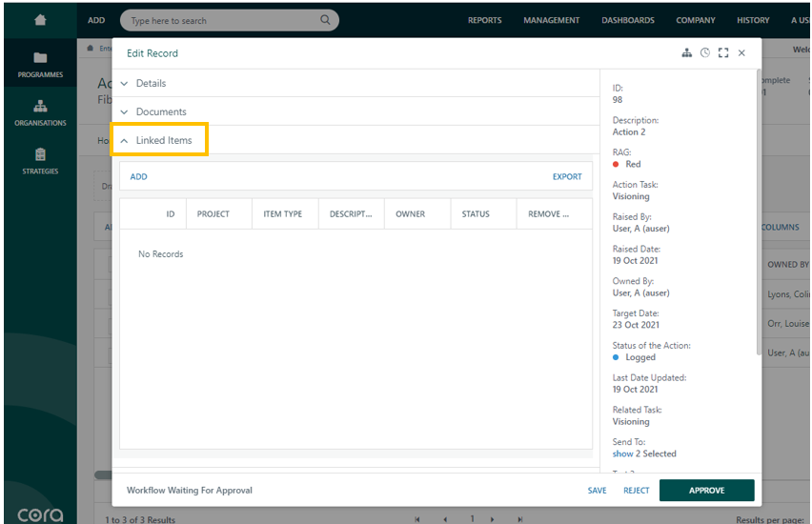The height and width of the screenshot is (524, 812).
Task: Open the HISTORY menu
Action: (753, 20)
